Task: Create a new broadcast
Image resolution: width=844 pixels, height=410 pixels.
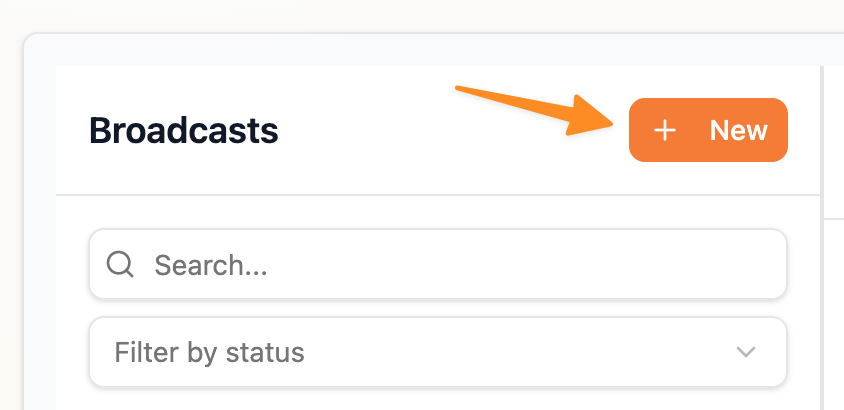Action: (708, 130)
